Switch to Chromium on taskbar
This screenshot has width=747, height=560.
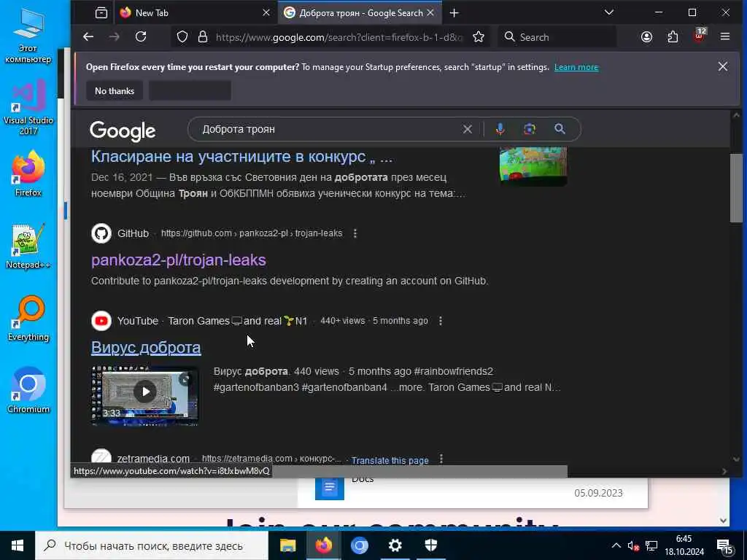point(359,545)
